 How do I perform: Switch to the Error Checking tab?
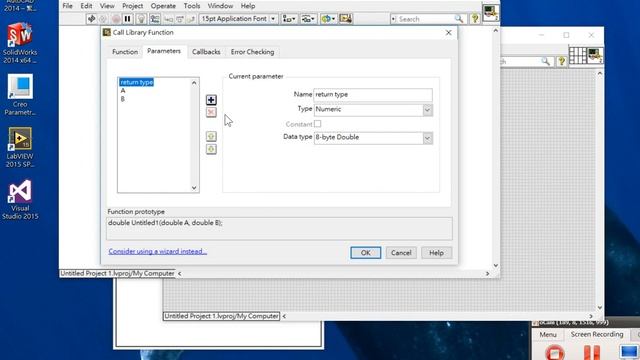pos(252,52)
